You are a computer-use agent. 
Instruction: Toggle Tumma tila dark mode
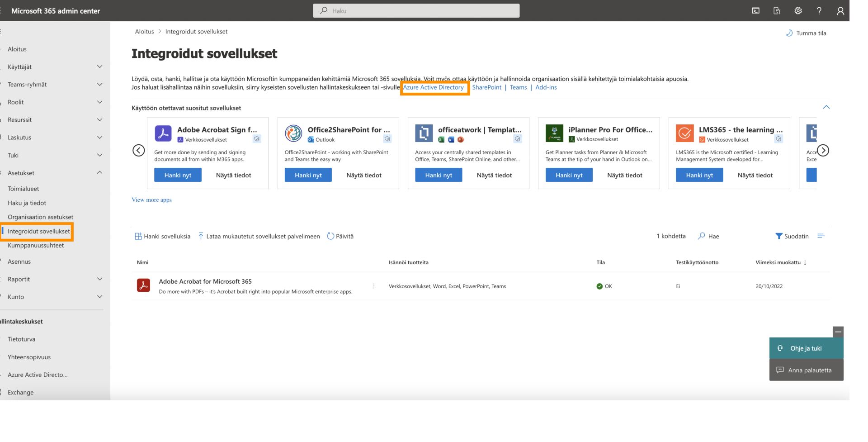(x=806, y=33)
